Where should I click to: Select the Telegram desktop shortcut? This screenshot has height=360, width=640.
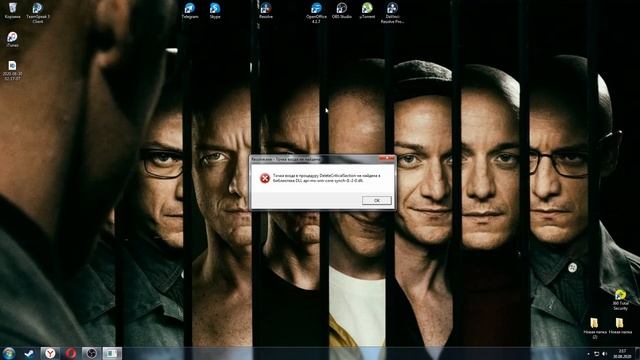click(190, 11)
